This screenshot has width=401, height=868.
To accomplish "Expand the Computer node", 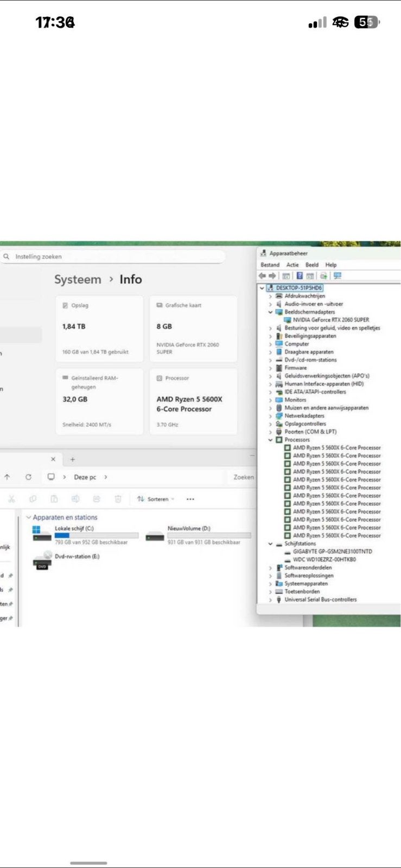I will 270,344.
